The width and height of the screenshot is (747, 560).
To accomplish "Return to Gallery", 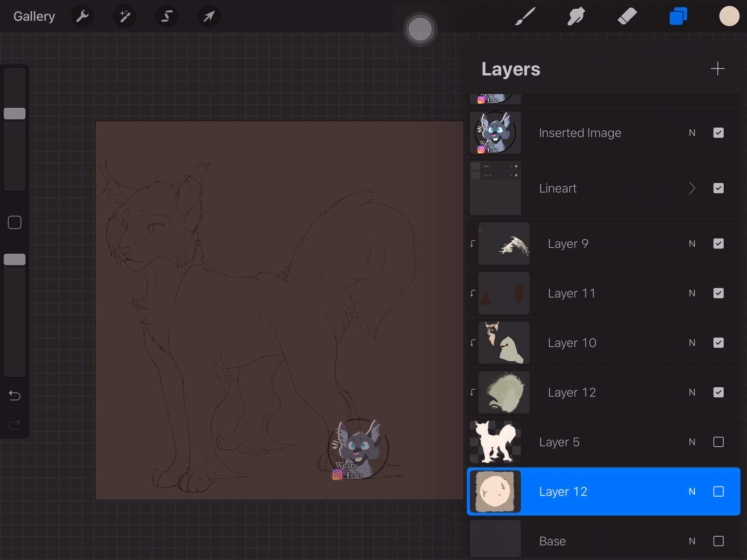I will [x=34, y=16].
